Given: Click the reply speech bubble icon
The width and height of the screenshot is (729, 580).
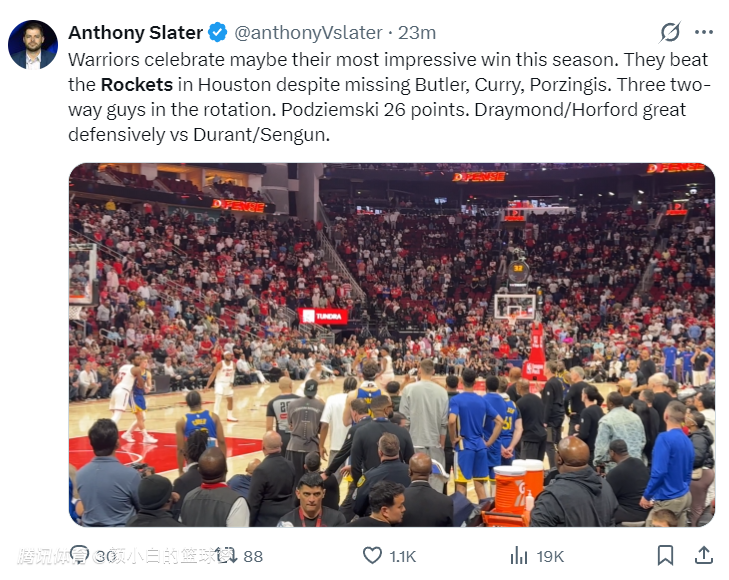Looking at the screenshot, I should (x=82, y=555).
